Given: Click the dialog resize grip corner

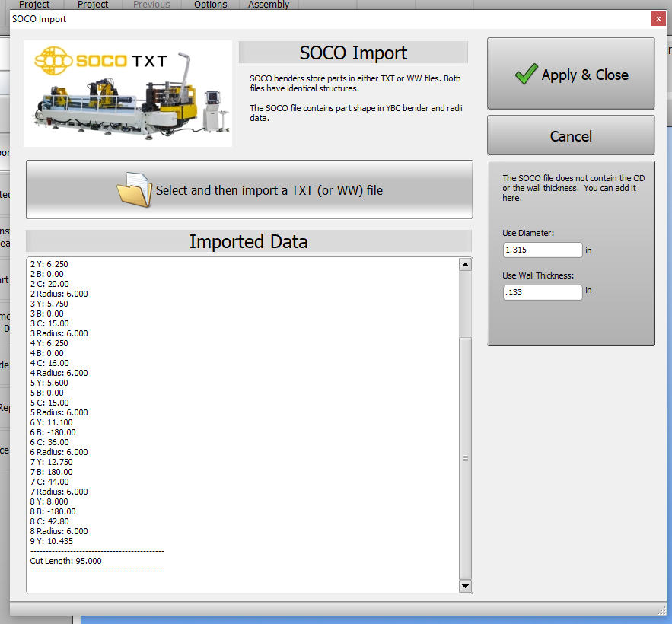Looking at the screenshot, I should click(x=661, y=610).
